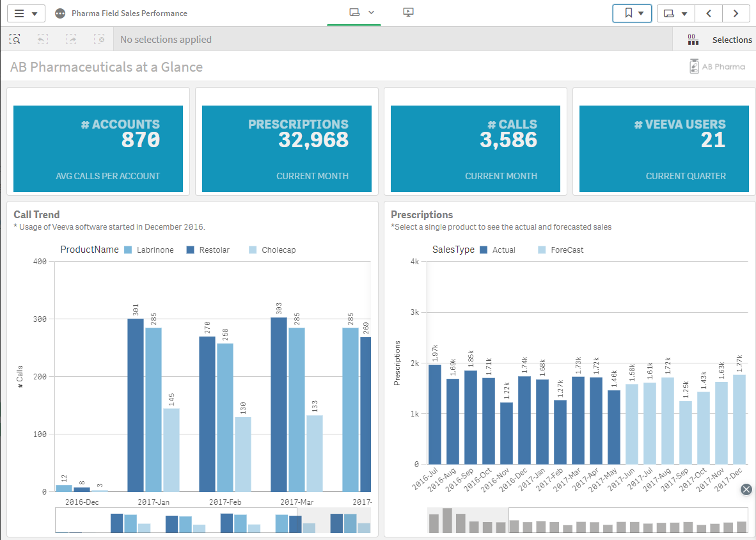Screen dimensions: 756x540
Task: Open the storytelling presentation icon
Action: (408, 13)
